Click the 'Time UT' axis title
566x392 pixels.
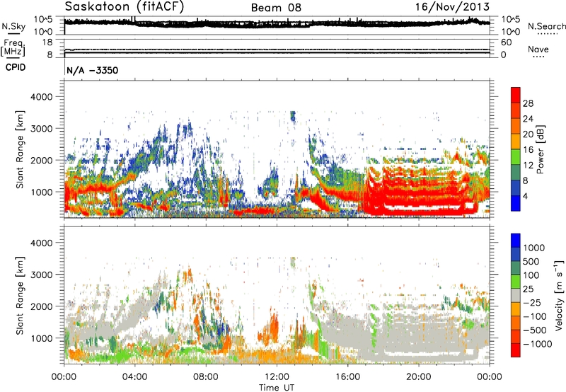[277, 388]
